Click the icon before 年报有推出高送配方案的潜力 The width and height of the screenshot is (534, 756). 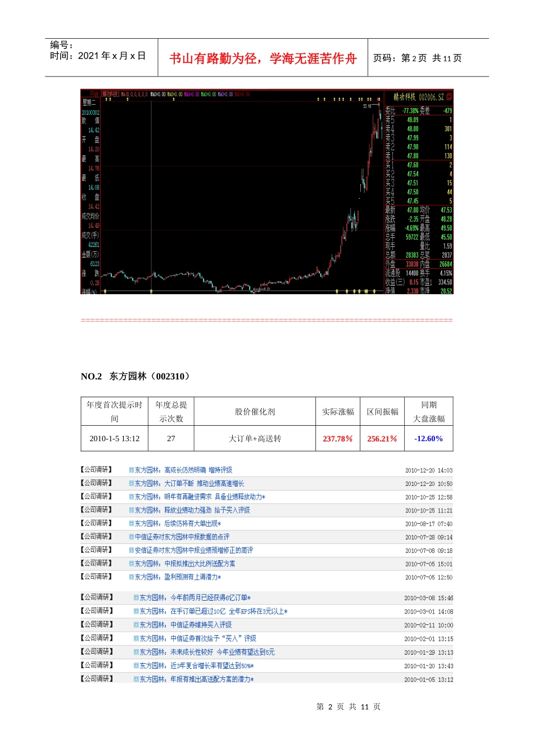click(136, 679)
